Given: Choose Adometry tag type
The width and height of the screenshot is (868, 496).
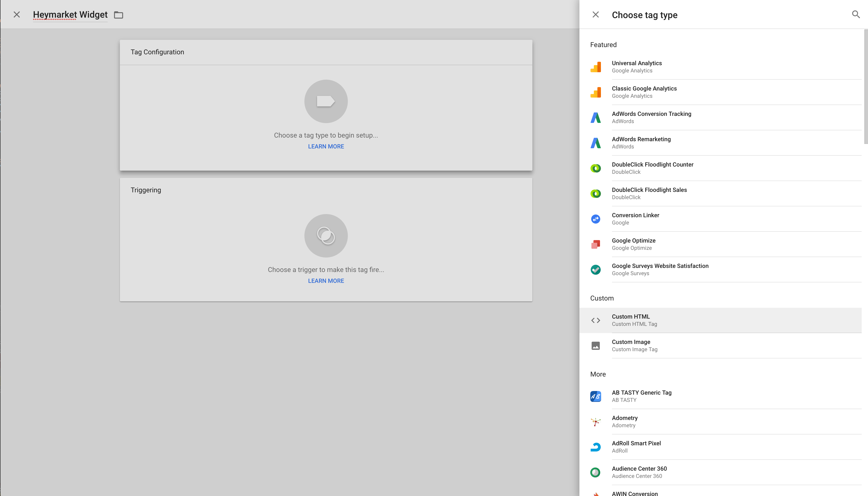Looking at the screenshot, I should point(720,422).
